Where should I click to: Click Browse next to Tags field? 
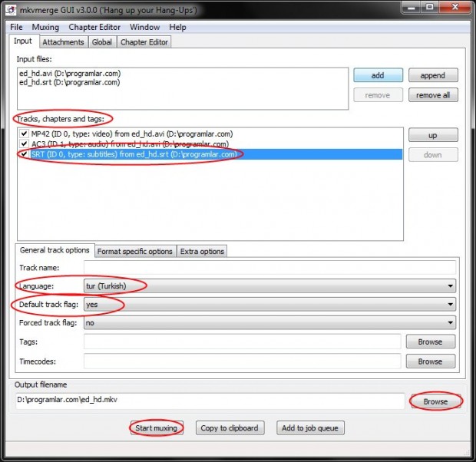coord(431,342)
